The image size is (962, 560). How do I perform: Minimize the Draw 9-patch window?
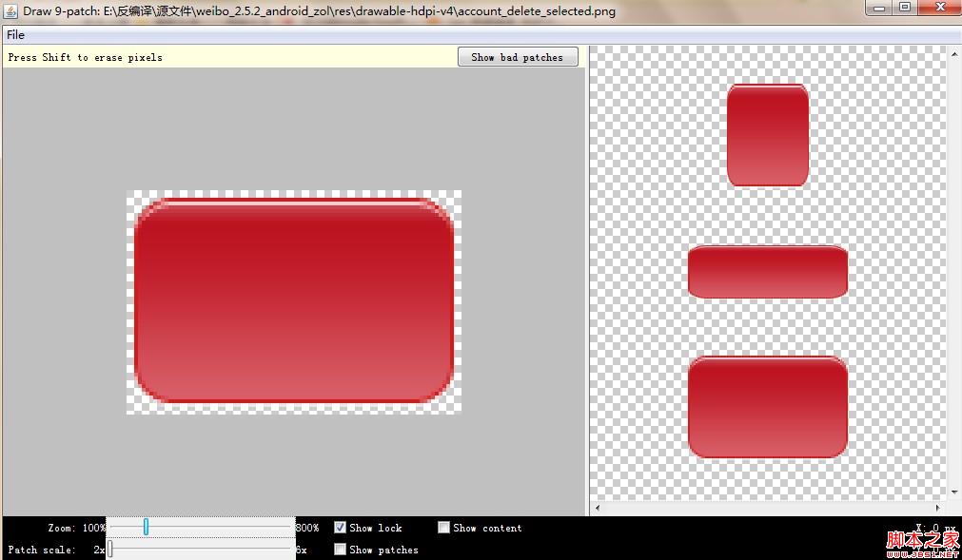tap(879, 8)
